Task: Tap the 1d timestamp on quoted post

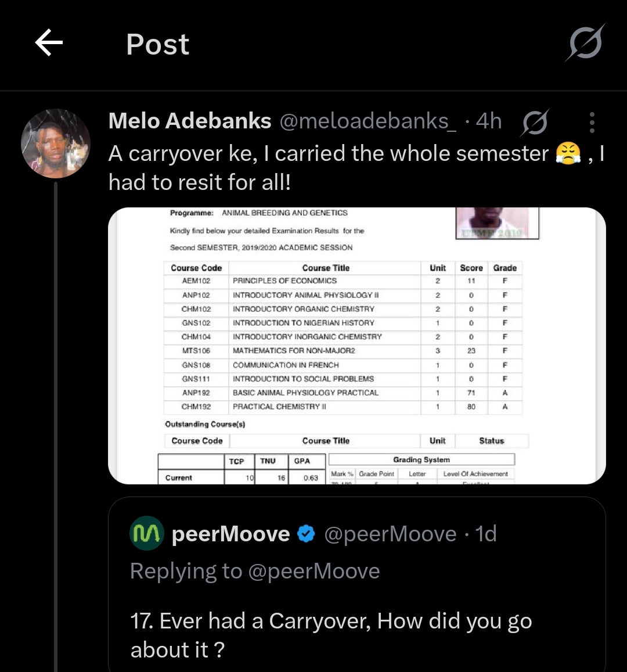Action: click(486, 534)
